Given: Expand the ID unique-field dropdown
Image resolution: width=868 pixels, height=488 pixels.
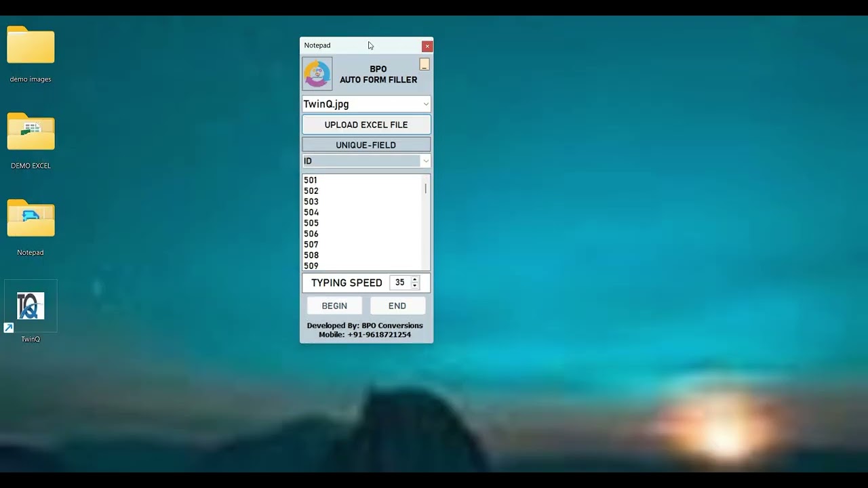Looking at the screenshot, I should tap(425, 161).
